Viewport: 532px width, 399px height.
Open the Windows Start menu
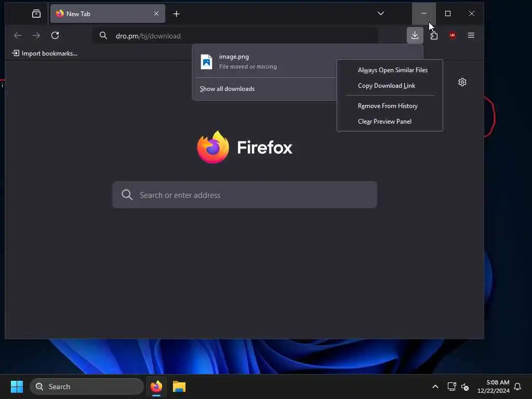tap(17, 387)
